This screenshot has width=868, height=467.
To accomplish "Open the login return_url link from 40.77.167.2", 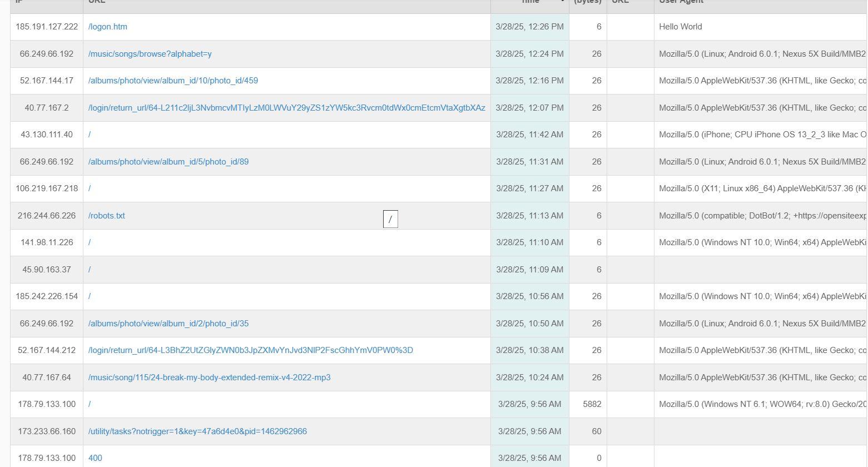I will coord(286,108).
